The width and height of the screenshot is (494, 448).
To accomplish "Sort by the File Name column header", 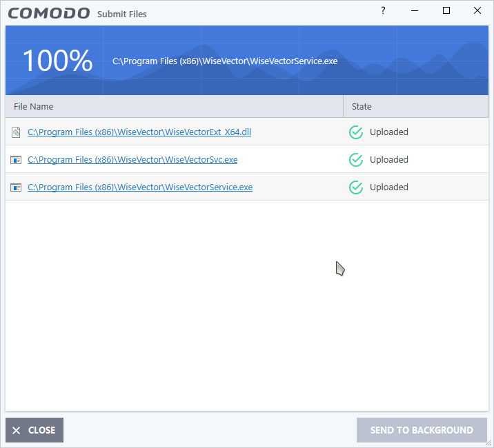I will click(x=175, y=106).
